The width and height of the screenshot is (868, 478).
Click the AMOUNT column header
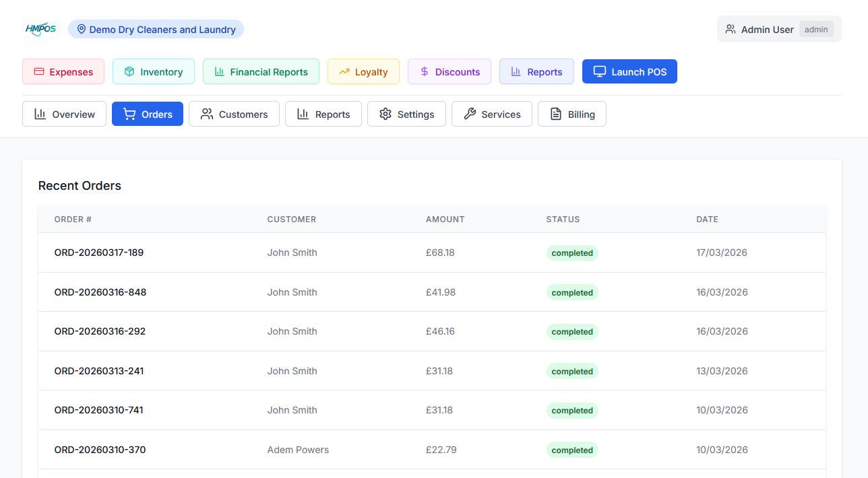pyautogui.click(x=445, y=219)
